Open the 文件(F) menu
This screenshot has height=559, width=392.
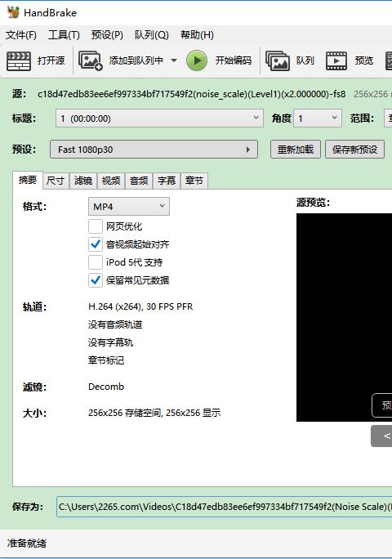pyautogui.click(x=21, y=35)
